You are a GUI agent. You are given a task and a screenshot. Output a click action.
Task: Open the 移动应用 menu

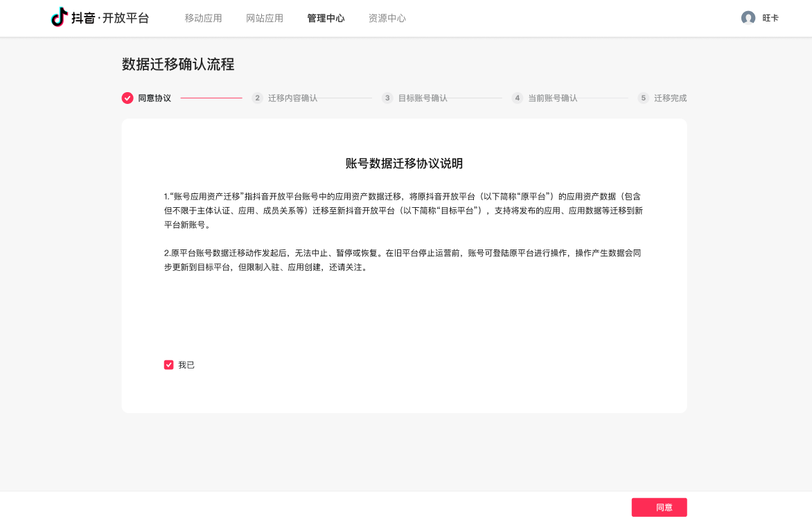tap(203, 18)
